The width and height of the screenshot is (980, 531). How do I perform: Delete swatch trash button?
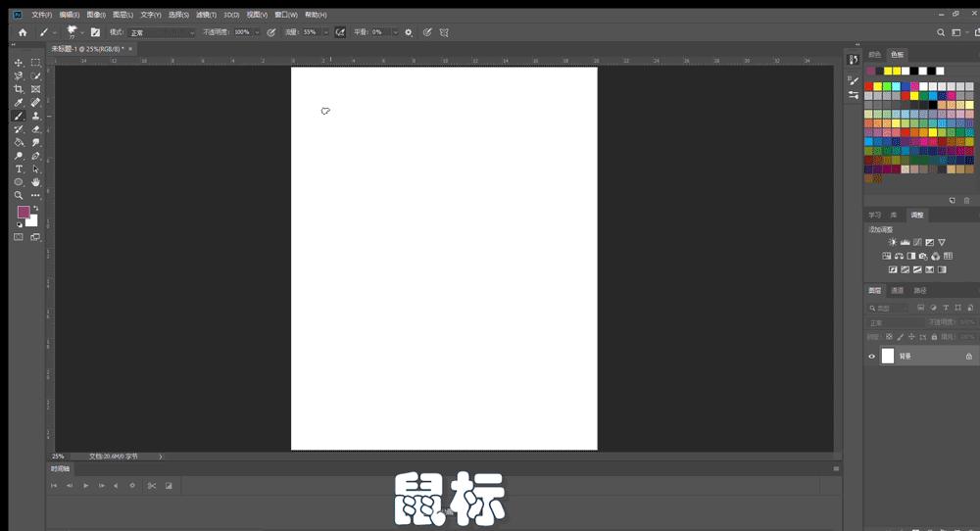pyautogui.click(x=967, y=201)
